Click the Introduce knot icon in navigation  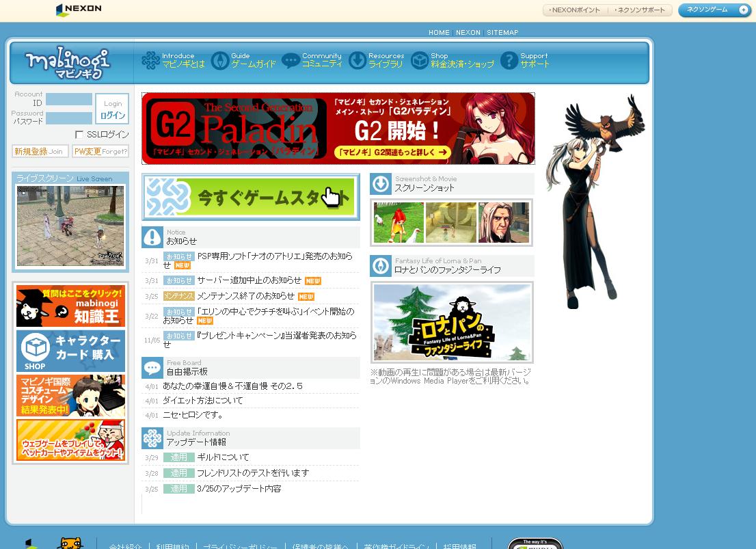[150, 61]
